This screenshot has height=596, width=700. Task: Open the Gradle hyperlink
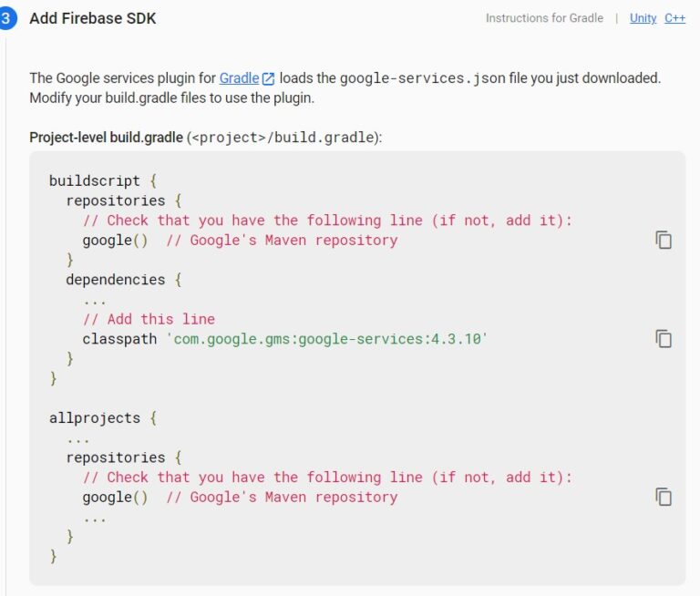[239, 78]
